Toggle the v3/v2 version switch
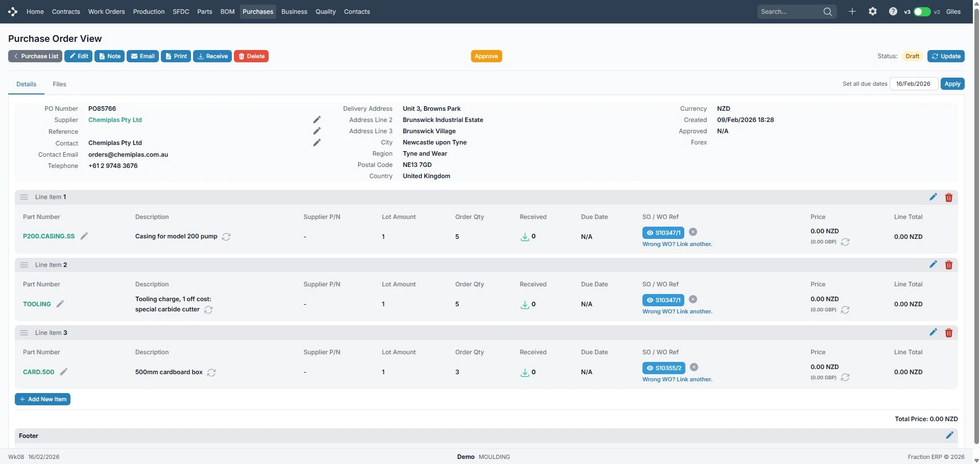Image resolution: width=980 pixels, height=464 pixels. [922, 12]
